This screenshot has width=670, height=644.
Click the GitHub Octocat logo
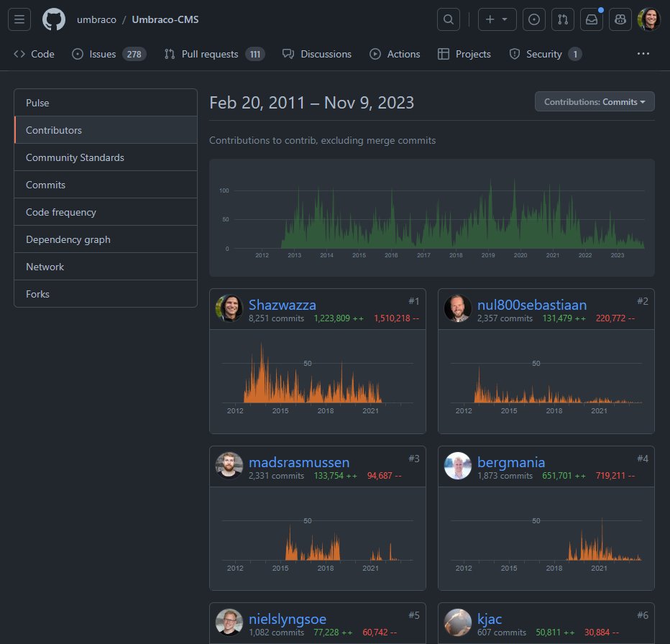point(54,19)
